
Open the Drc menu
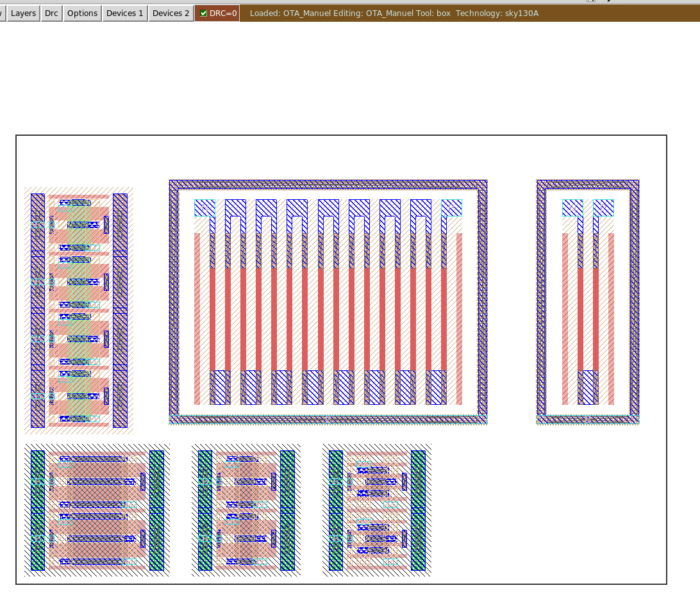[51, 13]
